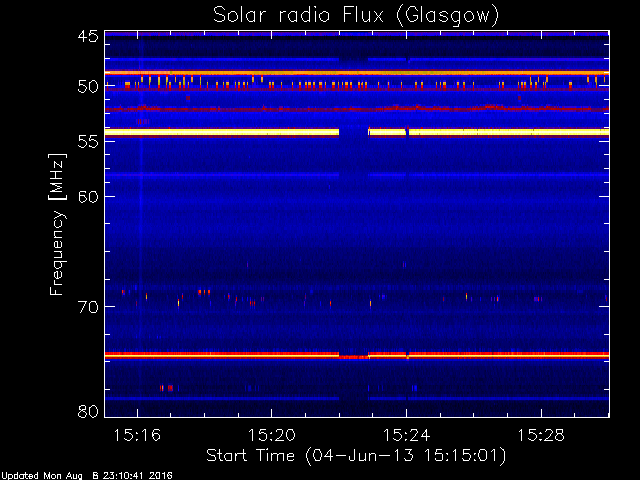Click the 'Start Time (04-Jun-13 15:15:01)' label

click(356, 456)
